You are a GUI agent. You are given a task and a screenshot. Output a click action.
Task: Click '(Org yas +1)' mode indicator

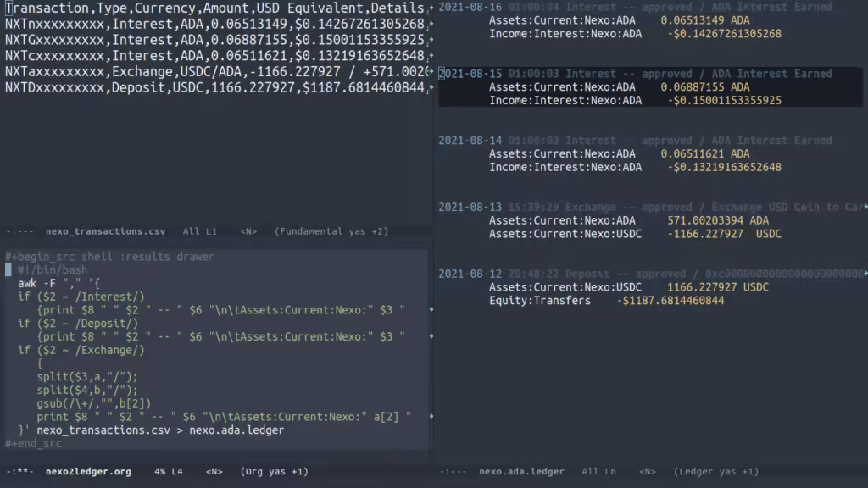pyautogui.click(x=274, y=471)
